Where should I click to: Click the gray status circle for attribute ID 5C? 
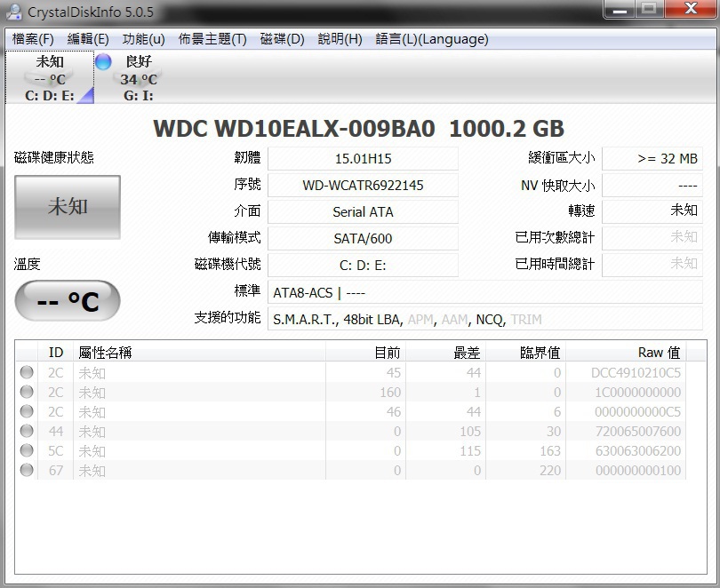click(27, 450)
